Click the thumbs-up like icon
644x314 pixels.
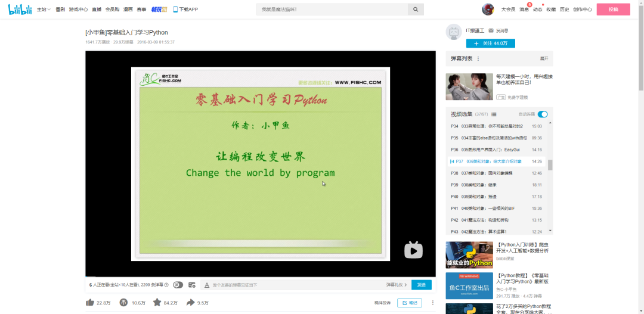(x=90, y=303)
